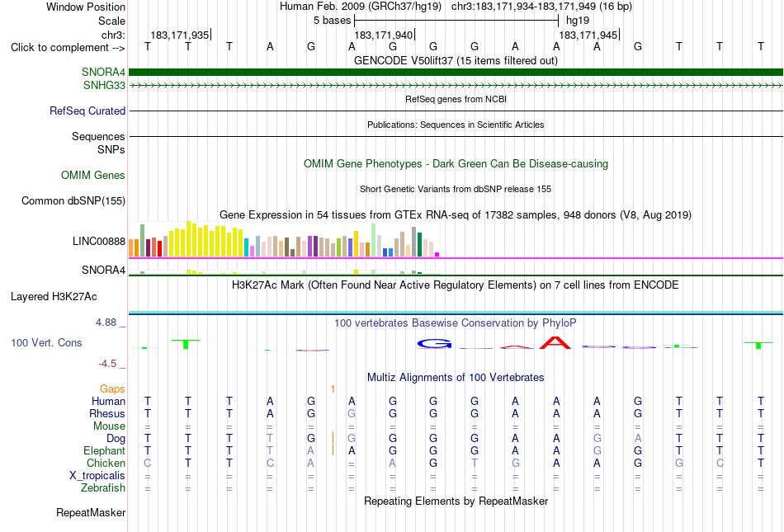Click the chr3: ruler label

point(113,35)
